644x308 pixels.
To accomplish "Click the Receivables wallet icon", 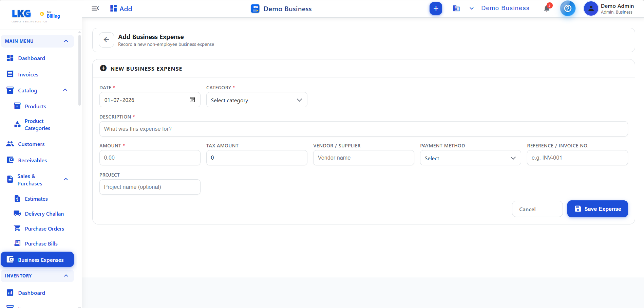I will tap(10, 160).
